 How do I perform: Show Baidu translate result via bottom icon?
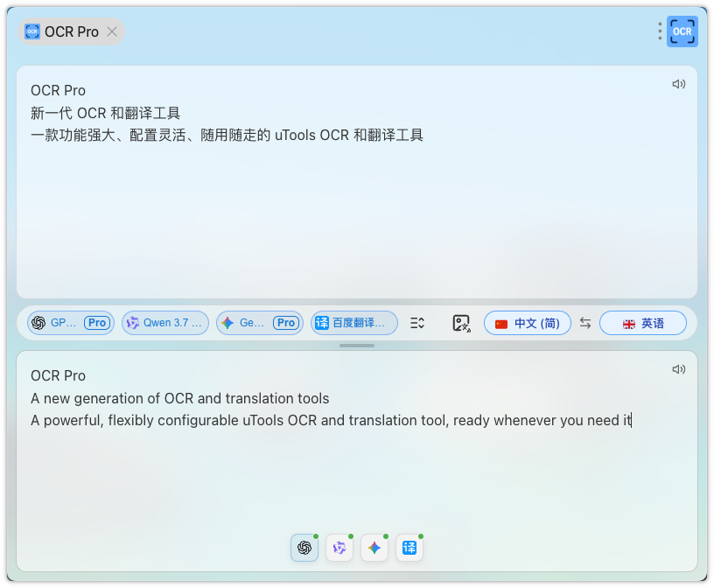[409, 548]
